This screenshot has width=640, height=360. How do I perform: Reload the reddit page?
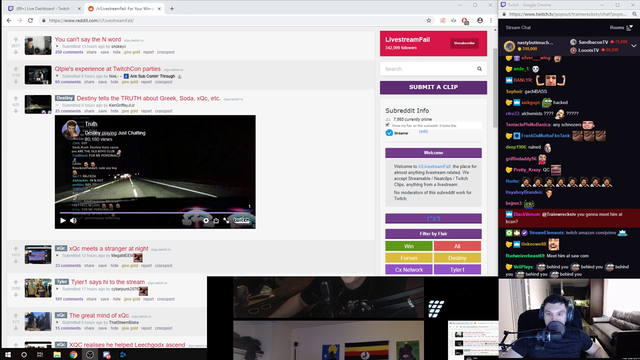pyautogui.click(x=31, y=20)
